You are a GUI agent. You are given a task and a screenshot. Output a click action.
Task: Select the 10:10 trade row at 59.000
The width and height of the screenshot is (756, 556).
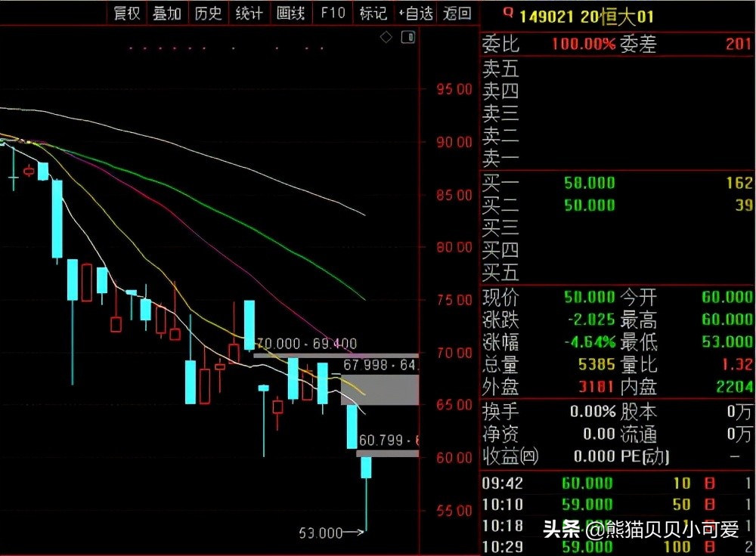(x=618, y=505)
